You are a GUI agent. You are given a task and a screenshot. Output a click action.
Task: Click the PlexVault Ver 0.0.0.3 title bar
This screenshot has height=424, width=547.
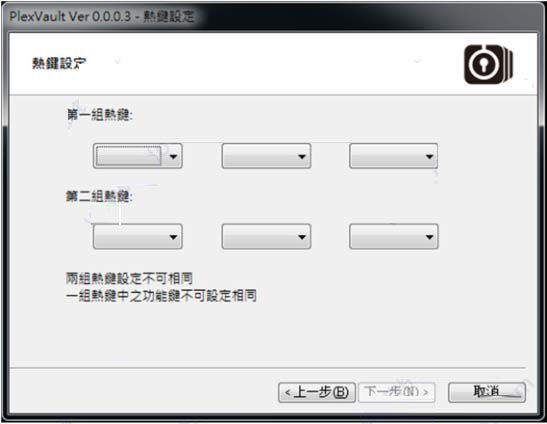point(102,16)
